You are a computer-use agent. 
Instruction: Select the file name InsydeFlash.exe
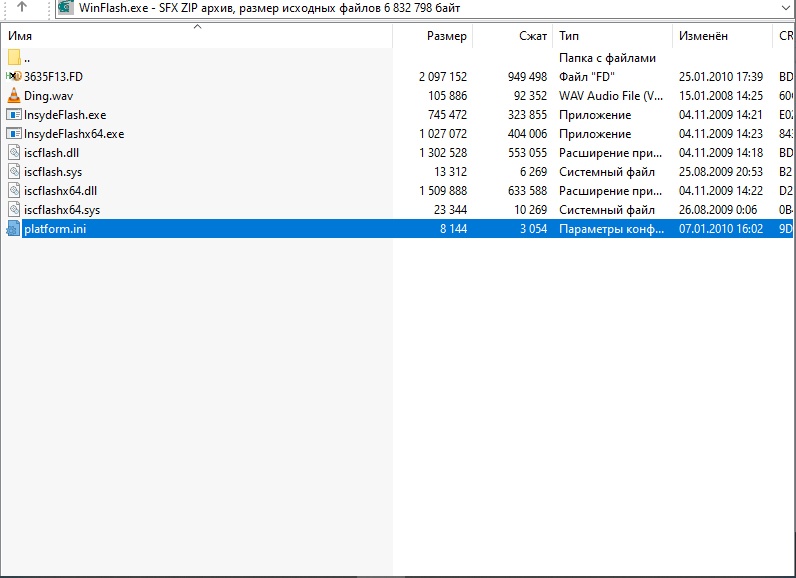[65, 115]
